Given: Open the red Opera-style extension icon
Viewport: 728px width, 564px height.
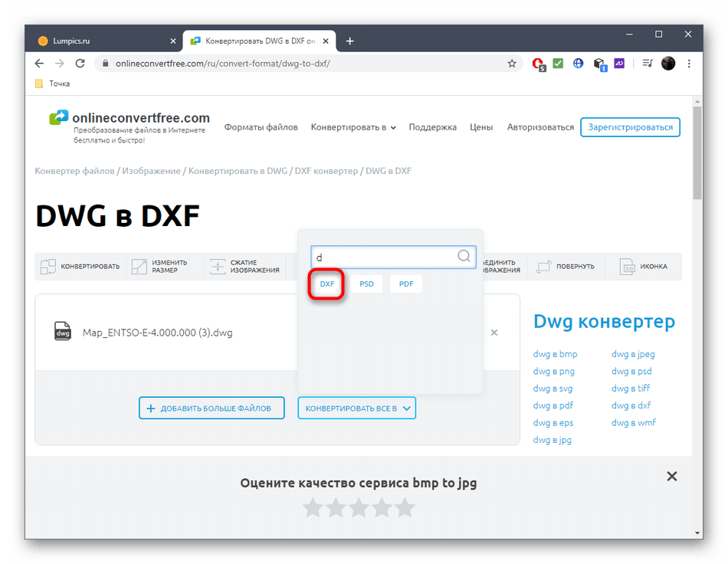Looking at the screenshot, I should [x=538, y=64].
